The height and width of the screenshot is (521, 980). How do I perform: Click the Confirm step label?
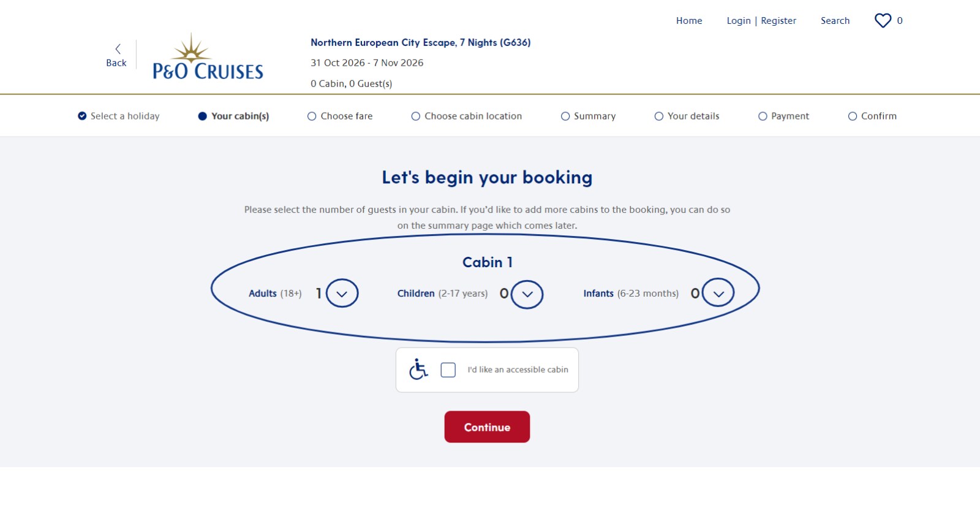(x=878, y=116)
